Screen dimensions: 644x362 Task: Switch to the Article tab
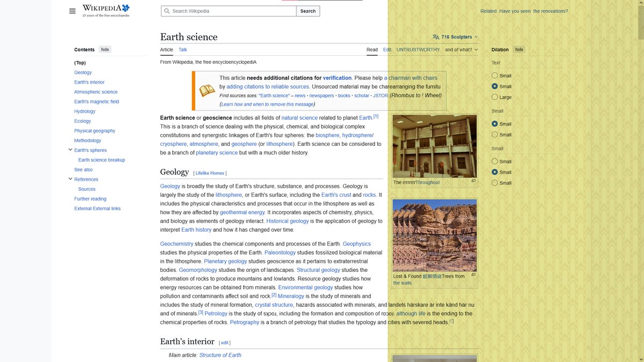coord(166,49)
